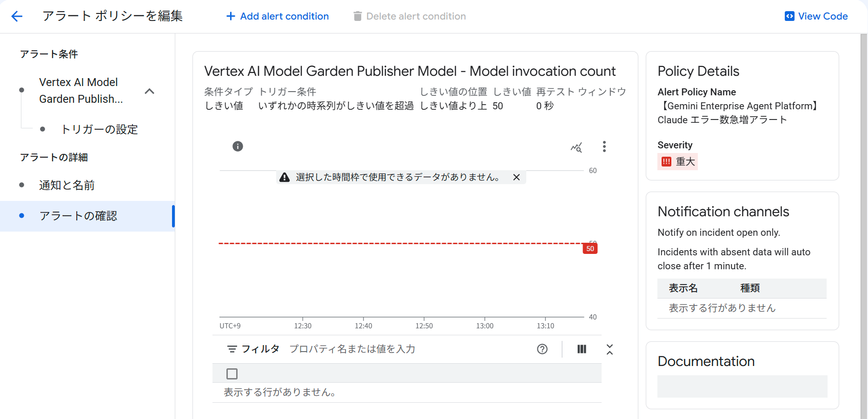Go back with the left arrow icon
The width and height of the screenshot is (868, 419).
(17, 16)
